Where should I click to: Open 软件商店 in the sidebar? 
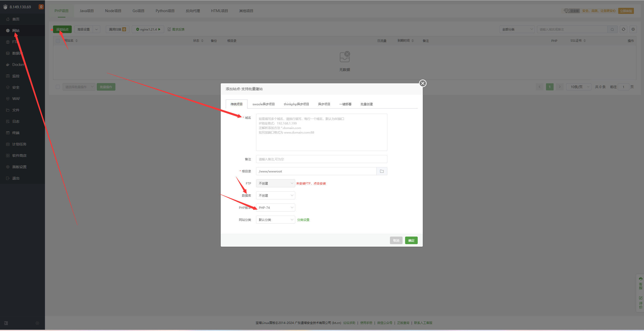click(x=19, y=156)
